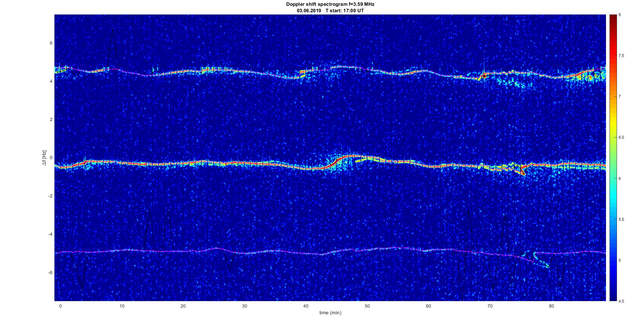Click the plot title 'Doppler shift spectrogram f=3.59 MHz'

(330, 4)
